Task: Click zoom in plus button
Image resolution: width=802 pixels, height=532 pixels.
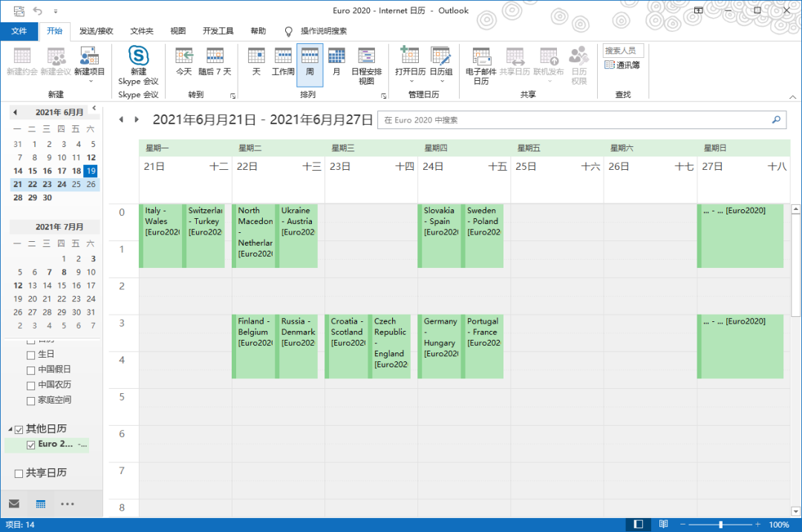Action: tap(757, 525)
